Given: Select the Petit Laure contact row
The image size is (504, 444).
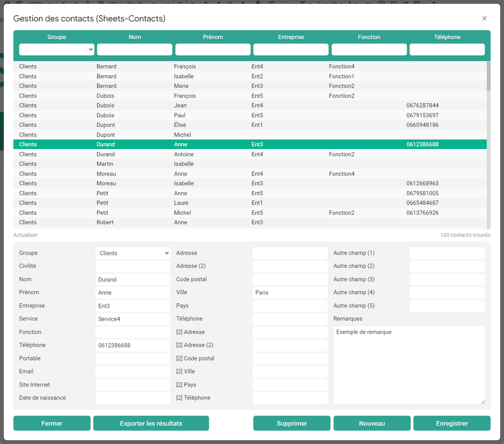Looking at the screenshot, I should (250, 203).
